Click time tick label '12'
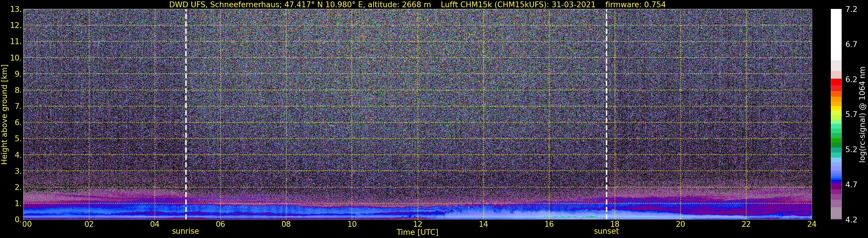The height and width of the screenshot is (238, 868). point(417,224)
